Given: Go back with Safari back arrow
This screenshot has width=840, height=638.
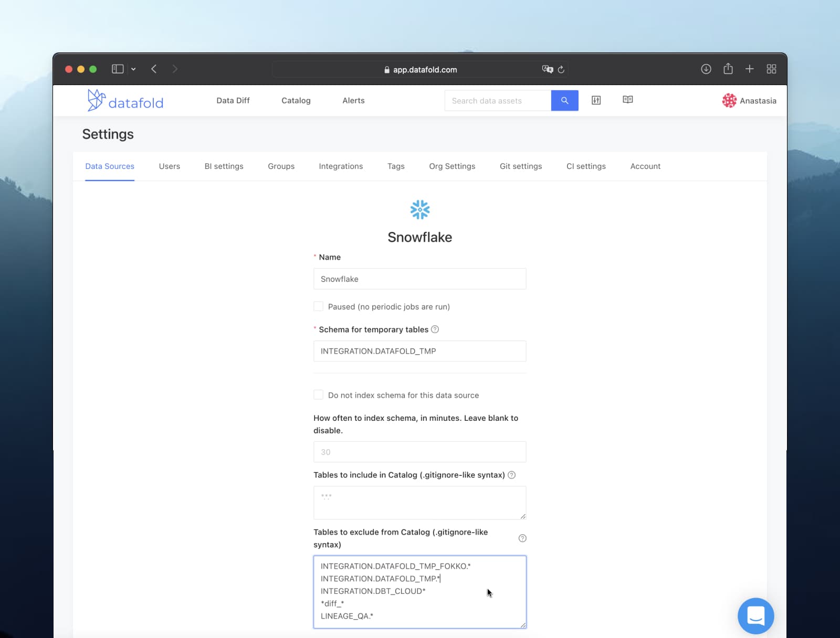Looking at the screenshot, I should point(154,69).
